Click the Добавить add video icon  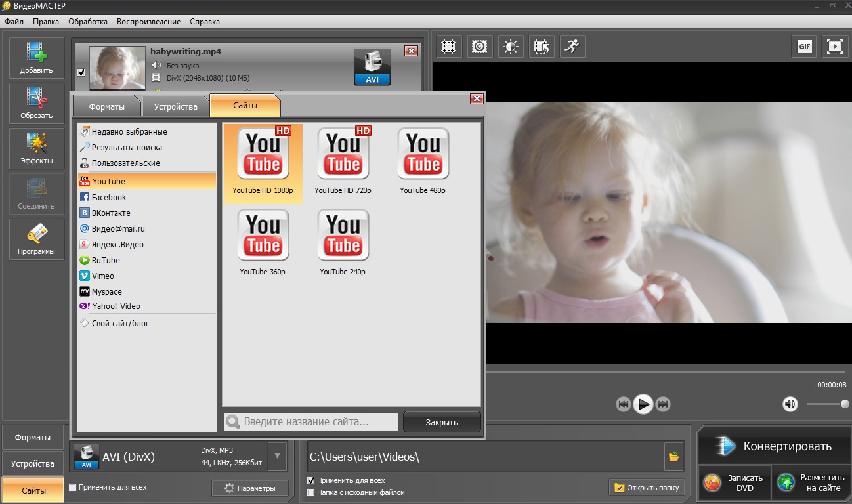(37, 58)
